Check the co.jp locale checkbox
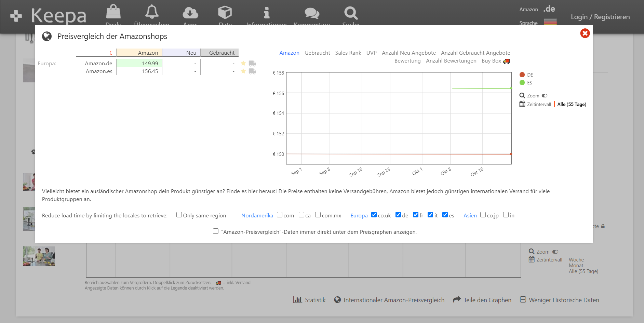Screen dimensions: 644x323 [x=483, y=215]
